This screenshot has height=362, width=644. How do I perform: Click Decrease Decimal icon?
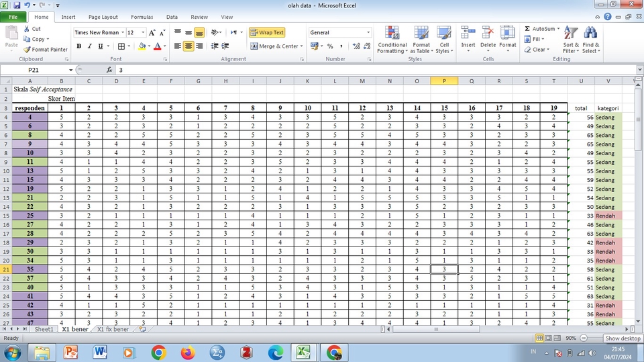[x=367, y=46]
